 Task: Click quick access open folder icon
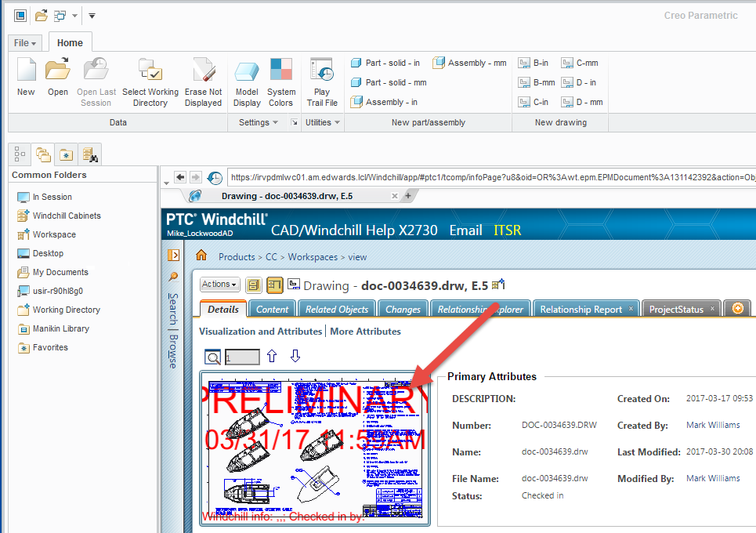(x=42, y=16)
